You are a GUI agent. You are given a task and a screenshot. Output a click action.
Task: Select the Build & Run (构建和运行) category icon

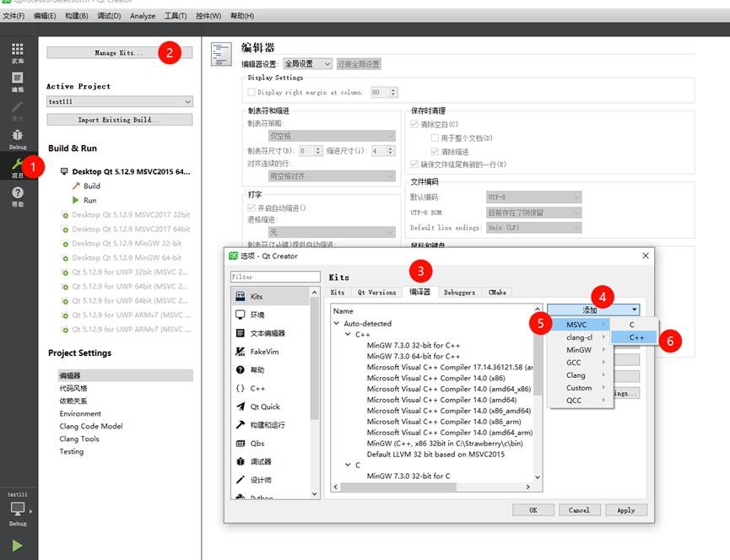point(241,425)
